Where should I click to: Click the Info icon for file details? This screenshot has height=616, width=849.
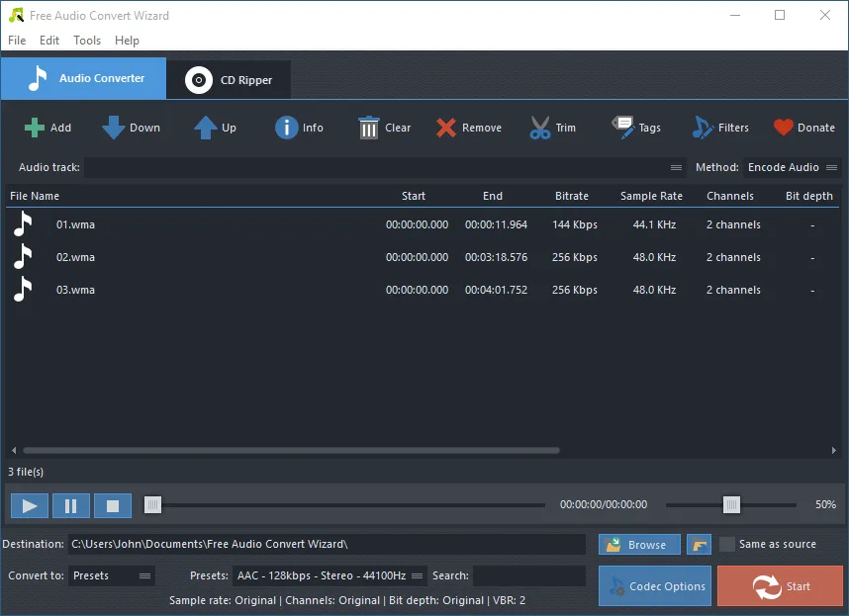pyautogui.click(x=299, y=127)
